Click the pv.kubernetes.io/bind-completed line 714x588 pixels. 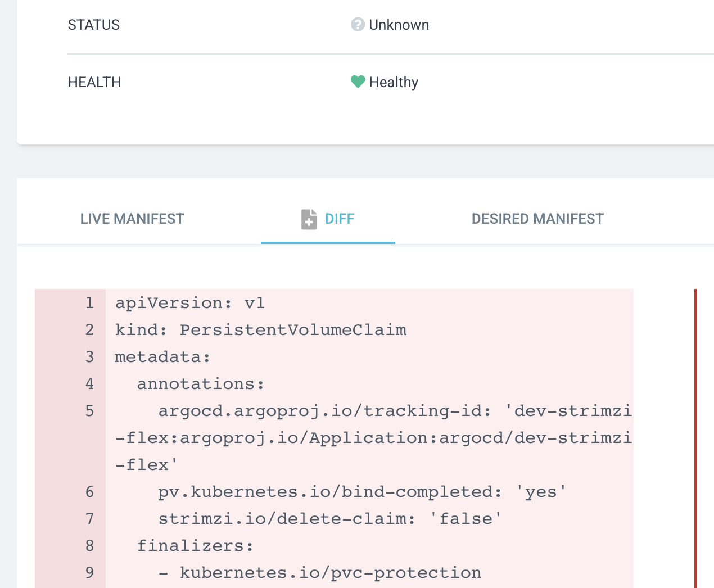[362, 492]
